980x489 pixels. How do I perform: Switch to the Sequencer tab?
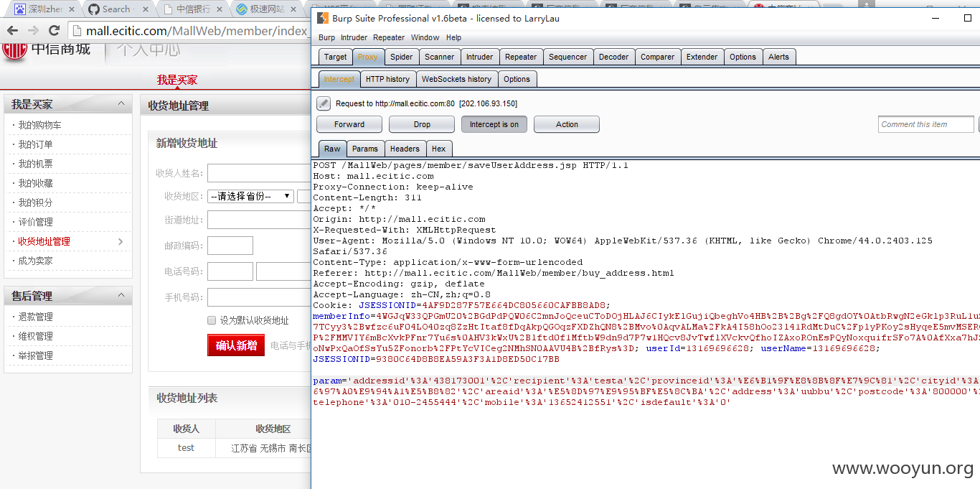click(567, 57)
